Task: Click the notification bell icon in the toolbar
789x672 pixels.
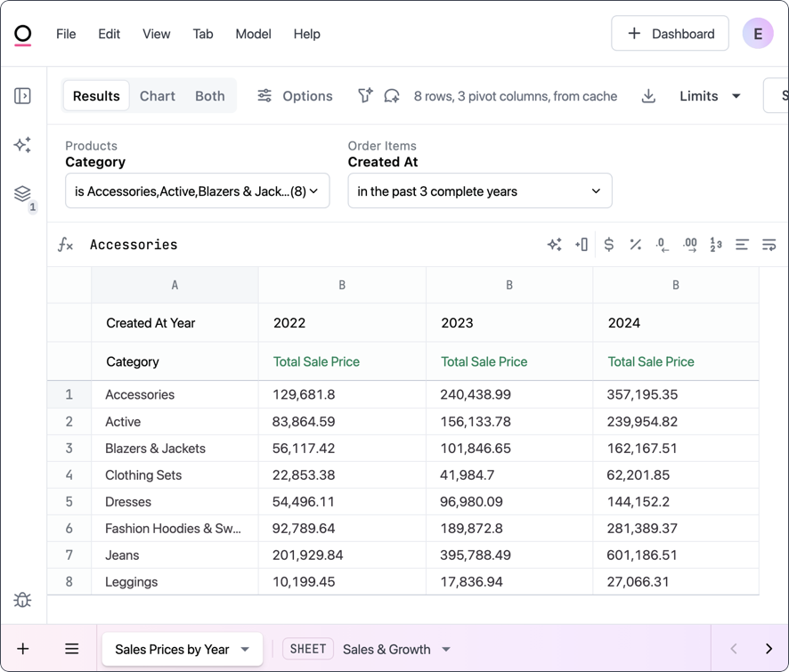Action: (x=390, y=95)
